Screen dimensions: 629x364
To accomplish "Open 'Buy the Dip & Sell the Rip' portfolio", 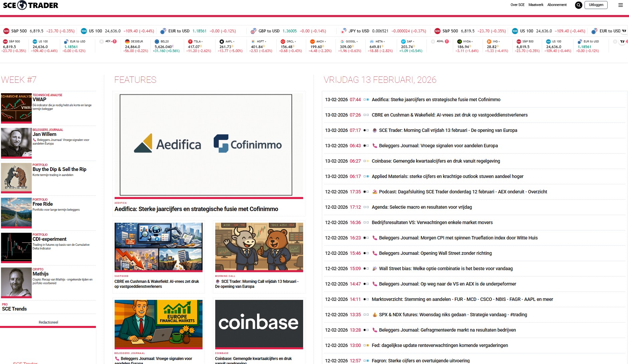I will 59,169.
